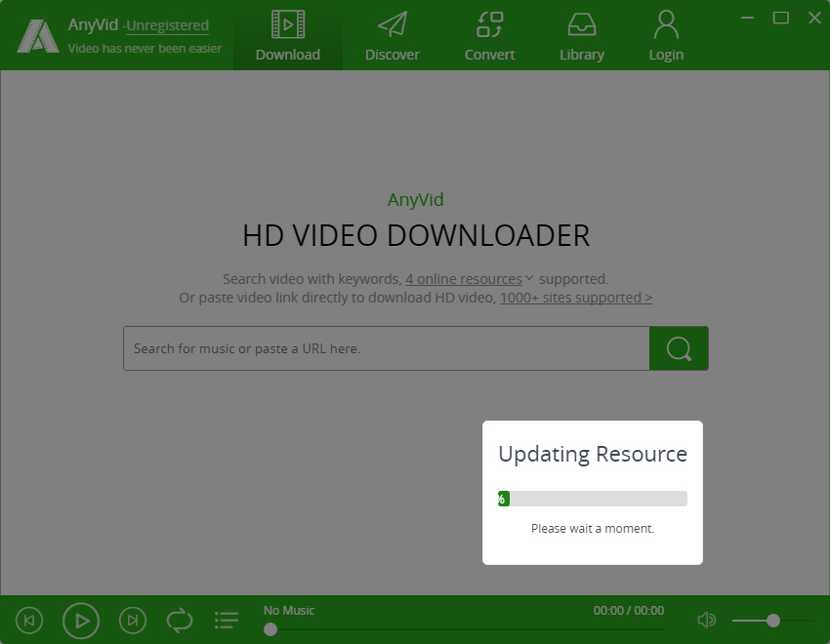Click the Unregistered link to register

click(x=166, y=25)
